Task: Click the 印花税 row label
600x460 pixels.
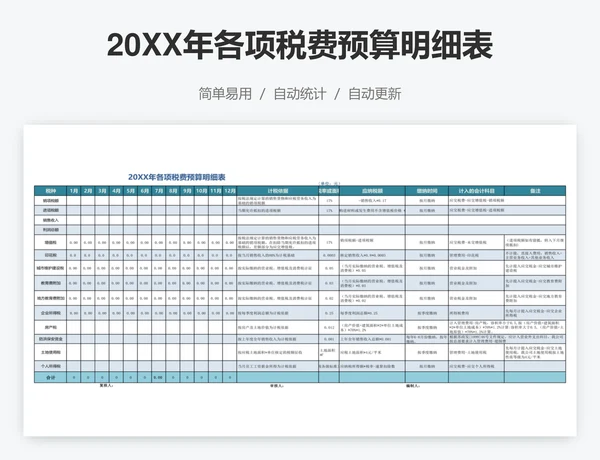Action: point(51,255)
